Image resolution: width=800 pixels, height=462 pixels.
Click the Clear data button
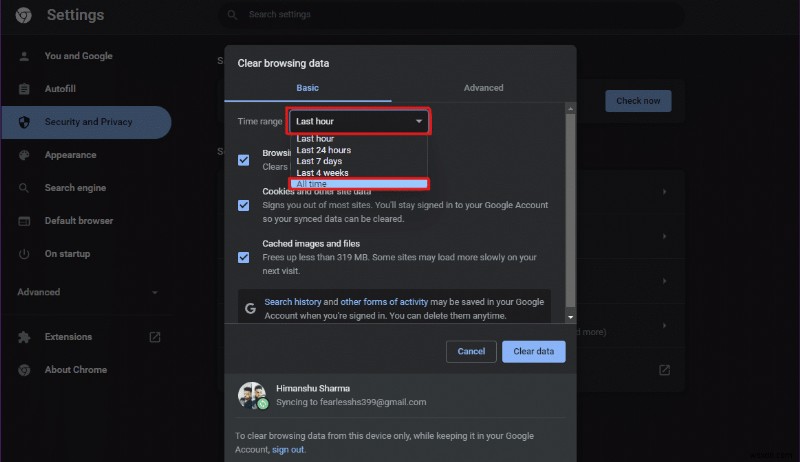click(534, 351)
